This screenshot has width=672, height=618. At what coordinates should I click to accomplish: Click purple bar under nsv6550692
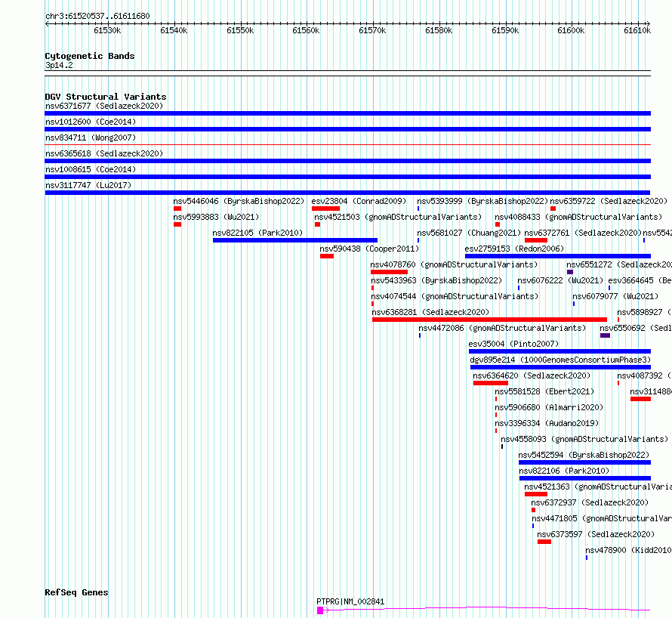(x=605, y=335)
